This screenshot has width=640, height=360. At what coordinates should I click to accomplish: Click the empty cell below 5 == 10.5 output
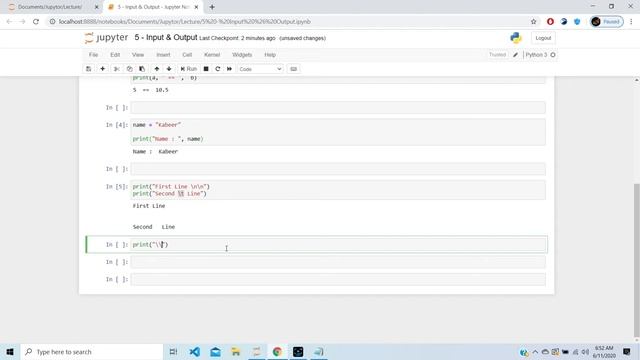coord(338,108)
